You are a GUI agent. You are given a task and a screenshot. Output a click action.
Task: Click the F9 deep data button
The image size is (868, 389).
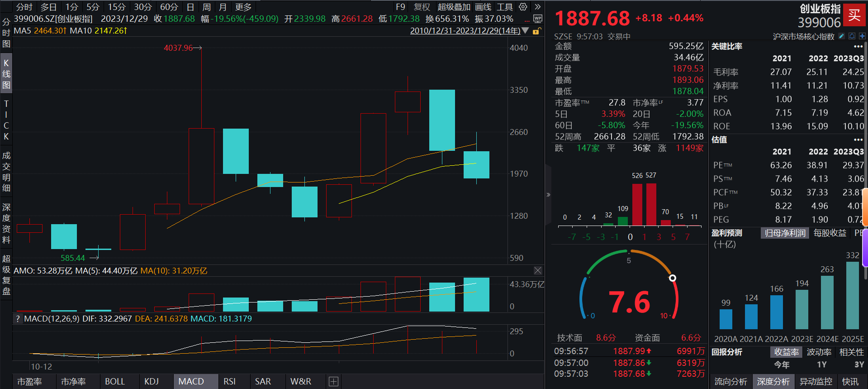click(400, 7)
